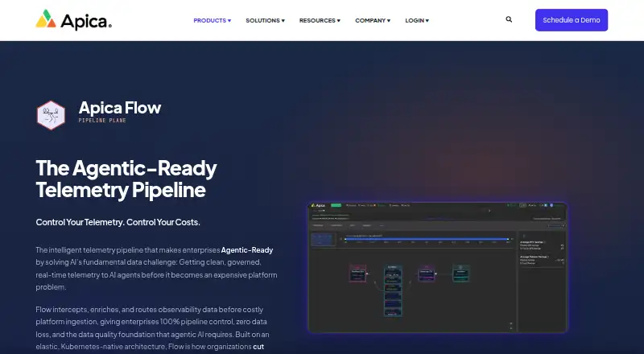644x354 pixels.
Task: Click the blue timeline bar in dashboard image
Action: point(427,239)
